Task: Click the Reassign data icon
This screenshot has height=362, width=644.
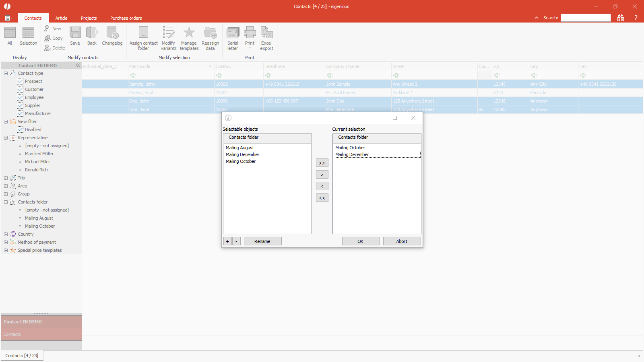Action: coord(210,33)
